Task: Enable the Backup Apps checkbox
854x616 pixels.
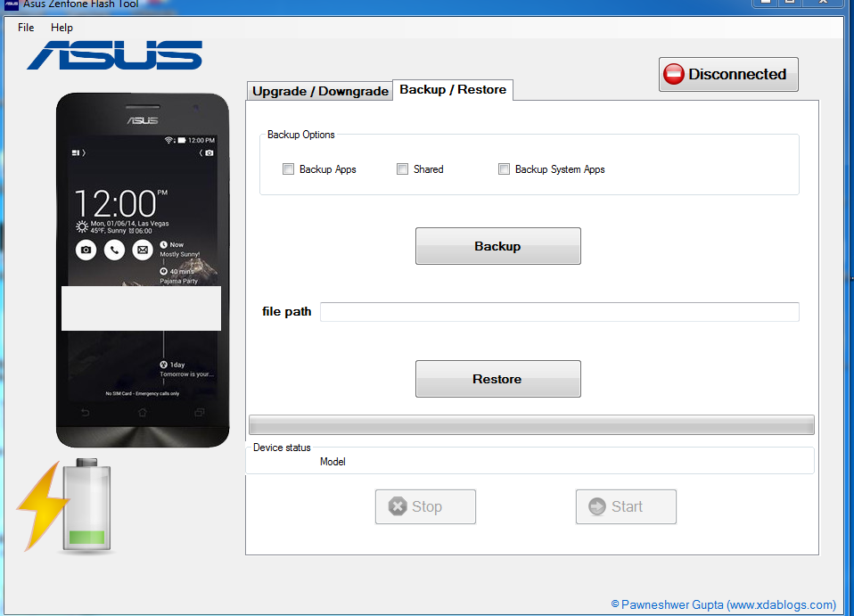Action: [x=288, y=168]
